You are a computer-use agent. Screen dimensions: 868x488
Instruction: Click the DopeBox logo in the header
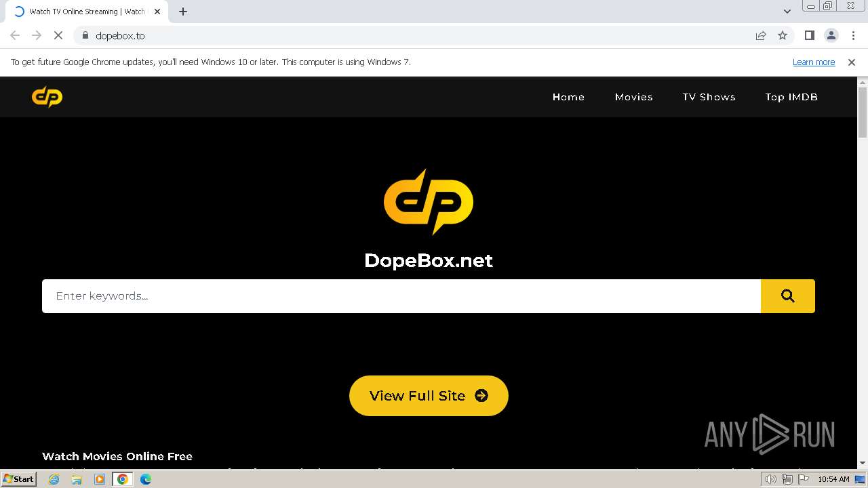tap(47, 97)
